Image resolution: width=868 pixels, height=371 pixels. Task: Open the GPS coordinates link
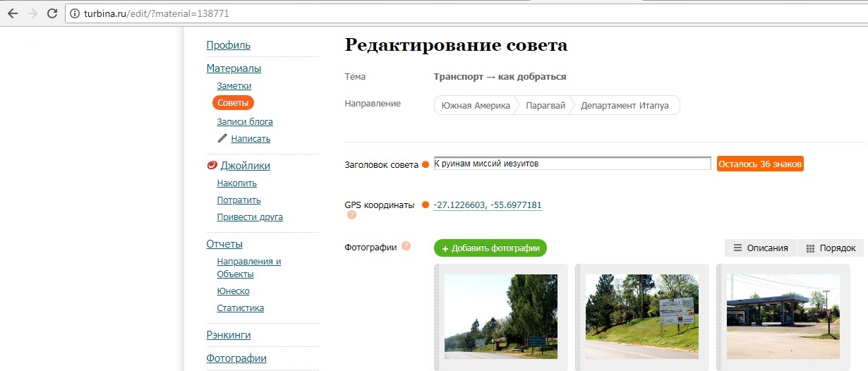point(488,205)
